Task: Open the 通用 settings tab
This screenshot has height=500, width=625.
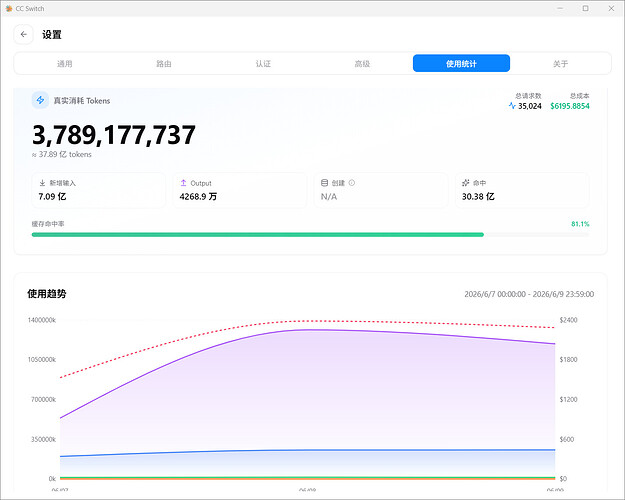Action: pyautogui.click(x=64, y=63)
